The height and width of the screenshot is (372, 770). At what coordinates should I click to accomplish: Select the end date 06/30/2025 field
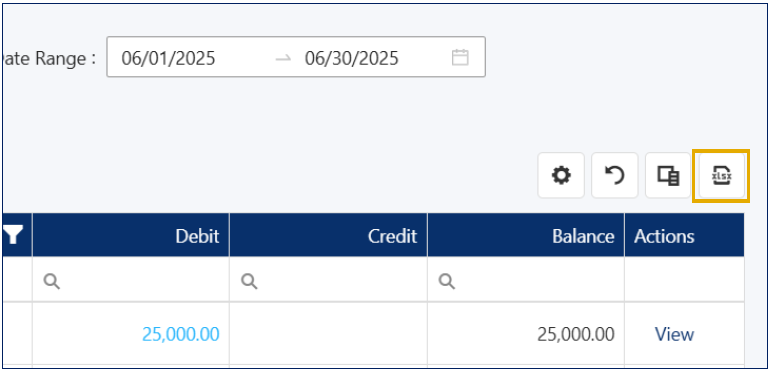(x=352, y=58)
